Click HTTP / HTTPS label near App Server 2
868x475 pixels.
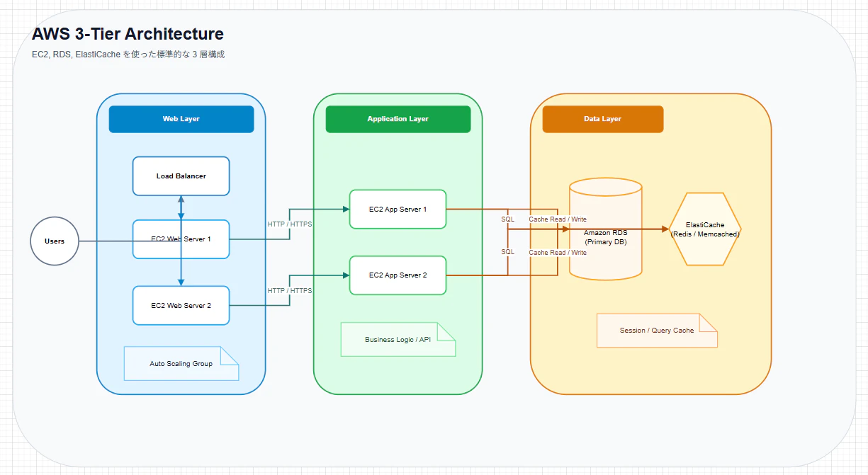290,290
